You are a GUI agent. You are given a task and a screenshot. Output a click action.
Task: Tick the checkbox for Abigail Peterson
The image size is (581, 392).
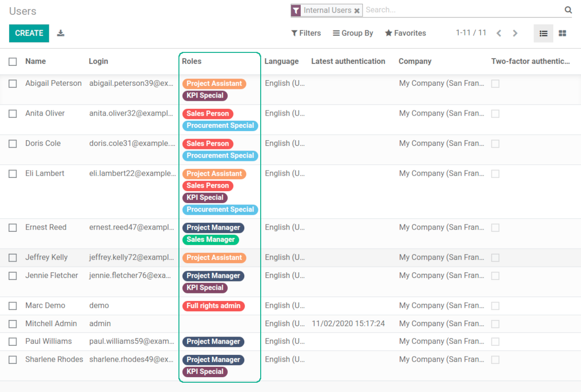(13, 84)
